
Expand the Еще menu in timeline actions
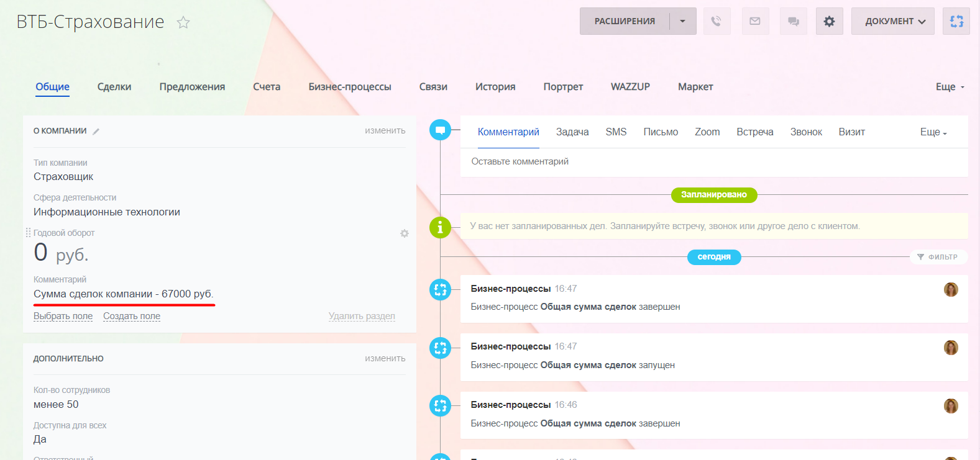point(933,132)
